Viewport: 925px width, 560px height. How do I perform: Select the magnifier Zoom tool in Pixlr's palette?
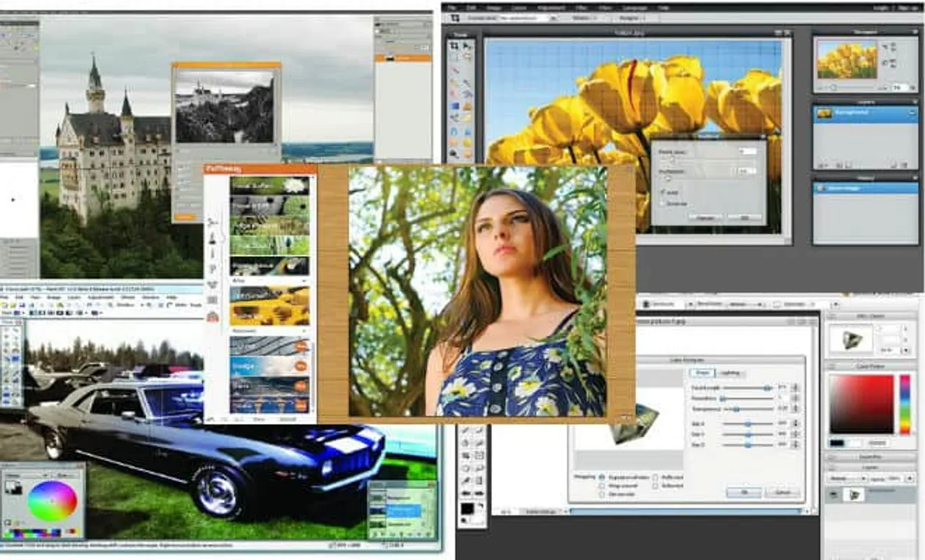click(x=454, y=155)
